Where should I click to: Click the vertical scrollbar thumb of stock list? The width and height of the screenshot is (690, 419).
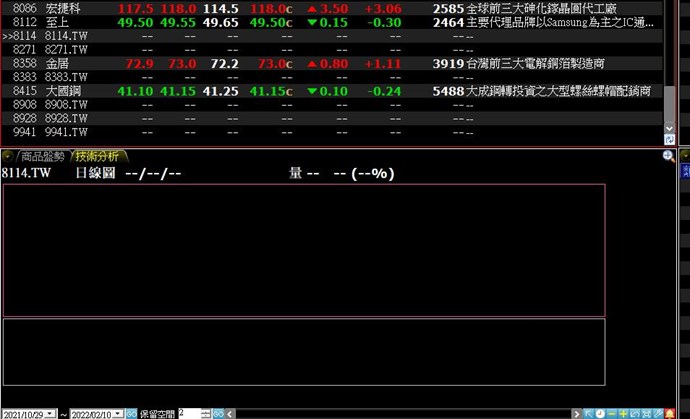point(669,104)
